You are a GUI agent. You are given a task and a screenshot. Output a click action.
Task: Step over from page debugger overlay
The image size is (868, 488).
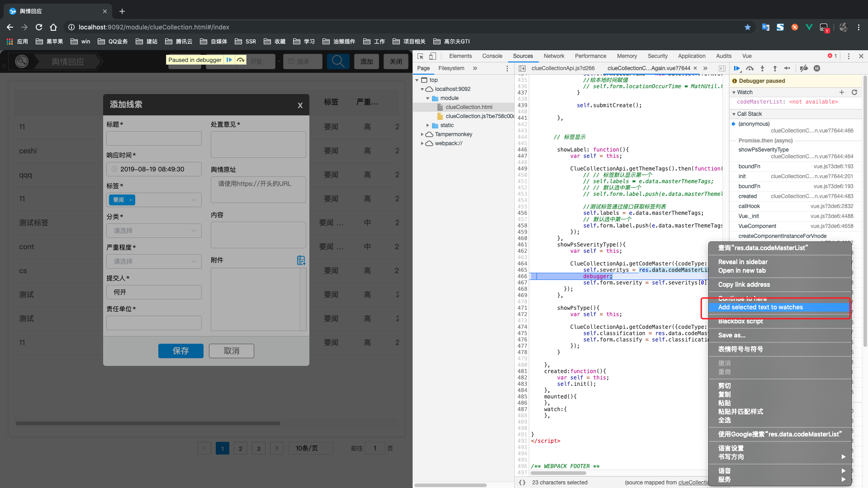pyautogui.click(x=241, y=60)
